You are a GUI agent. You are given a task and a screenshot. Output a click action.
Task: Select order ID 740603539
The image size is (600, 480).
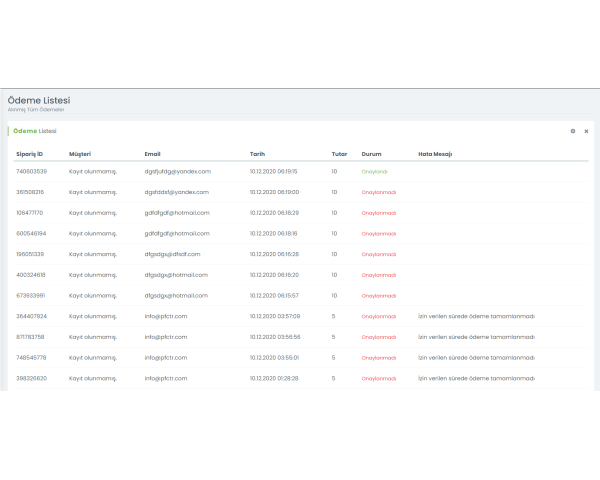(32, 171)
